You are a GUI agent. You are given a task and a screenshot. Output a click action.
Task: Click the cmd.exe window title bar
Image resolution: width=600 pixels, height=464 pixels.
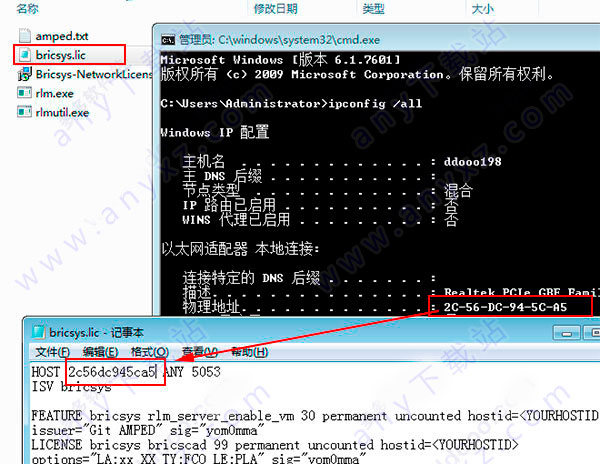pos(377,39)
